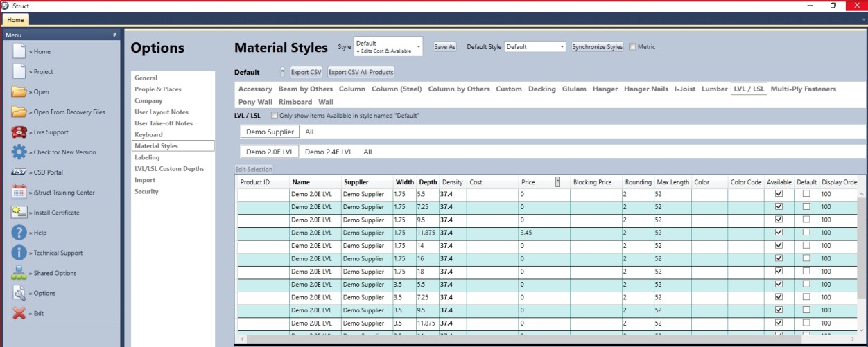Open From Recovery Files folder icon
Image resolution: width=868 pixels, height=347 pixels.
tap(19, 112)
